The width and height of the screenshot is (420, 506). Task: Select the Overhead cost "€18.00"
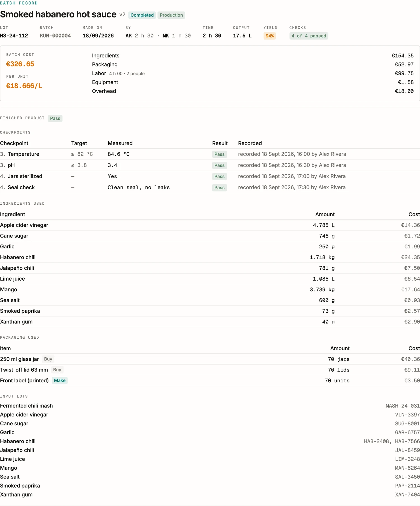(x=404, y=91)
